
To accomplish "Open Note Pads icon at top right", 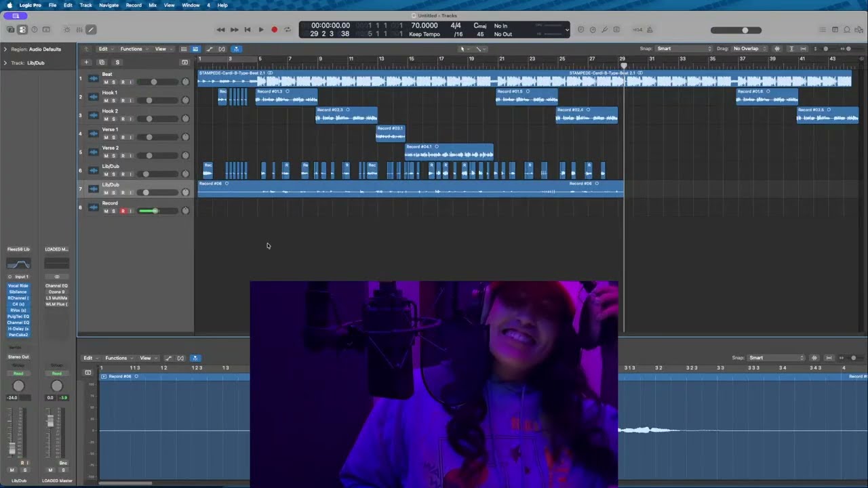I will click(835, 30).
